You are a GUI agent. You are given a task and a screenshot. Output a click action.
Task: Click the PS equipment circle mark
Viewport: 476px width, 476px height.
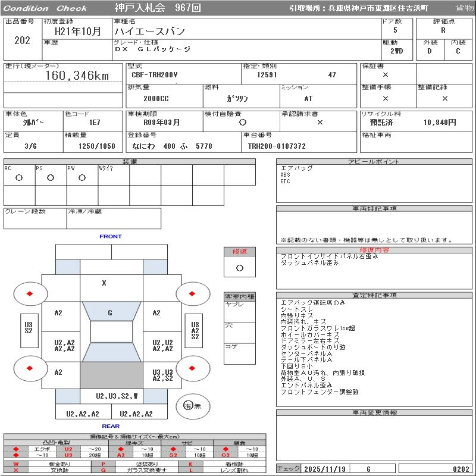click(x=51, y=177)
